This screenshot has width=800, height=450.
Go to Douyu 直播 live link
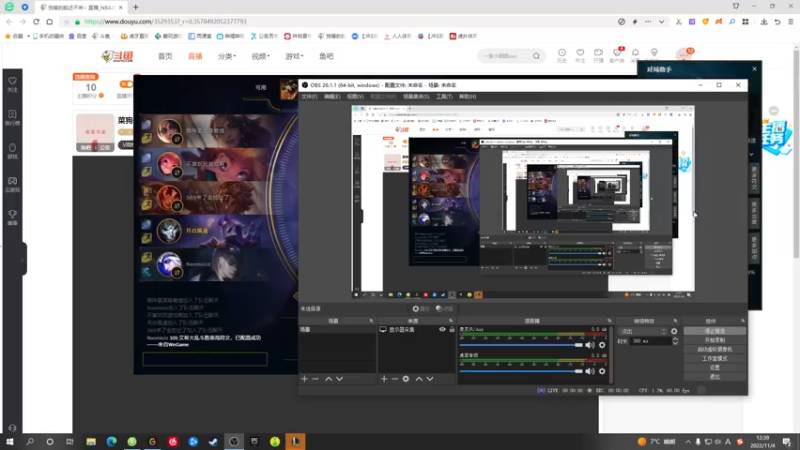[195, 56]
